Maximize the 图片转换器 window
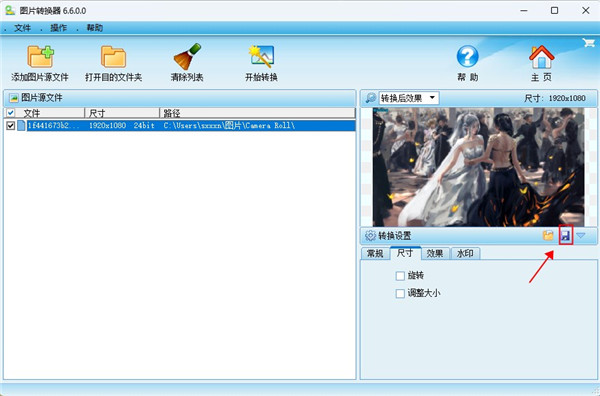The width and height of the screenshot is (600, 396). pos(554,11)
